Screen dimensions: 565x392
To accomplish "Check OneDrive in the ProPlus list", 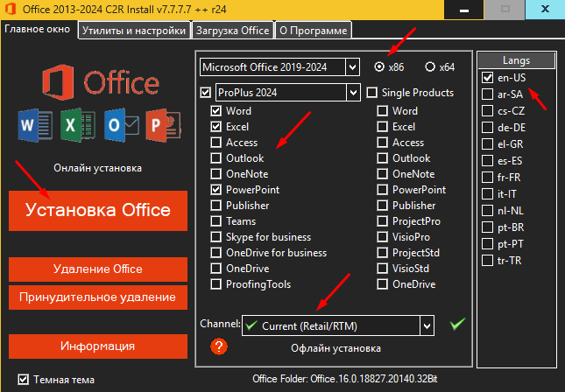I will point(215,269).
